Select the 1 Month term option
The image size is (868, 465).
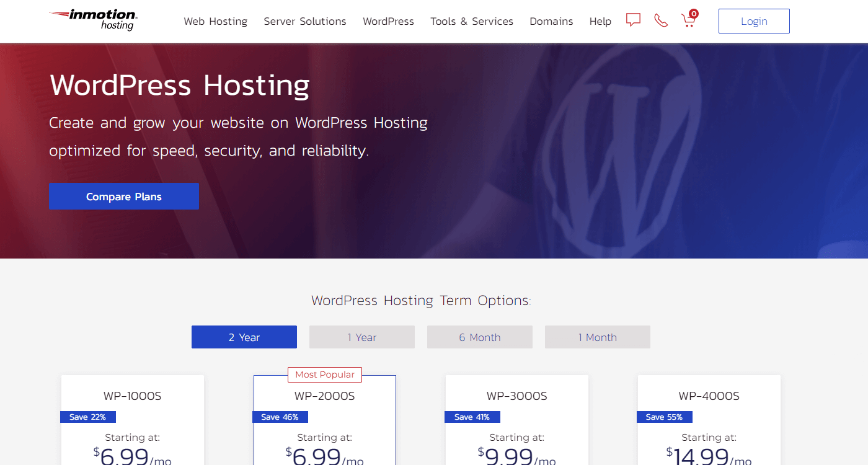point(598,337)
